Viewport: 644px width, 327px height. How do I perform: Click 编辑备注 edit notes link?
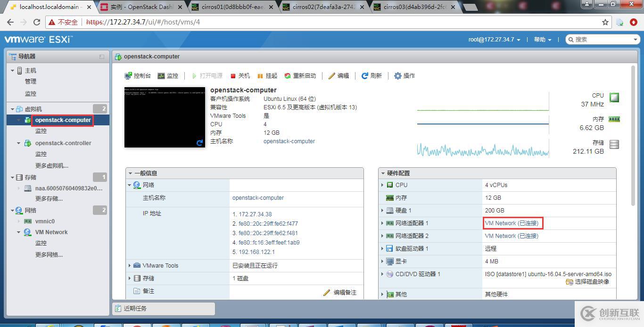340,293
